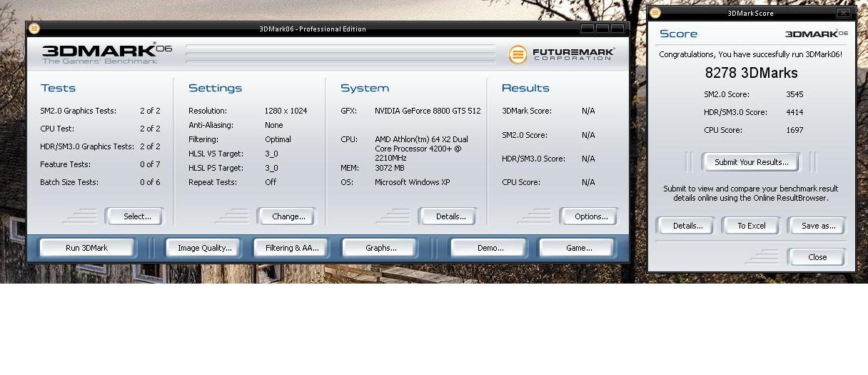Screen dimensions: 868x375
Task: Close the 3DMarkScore window via title bar X
Action: 843,13
